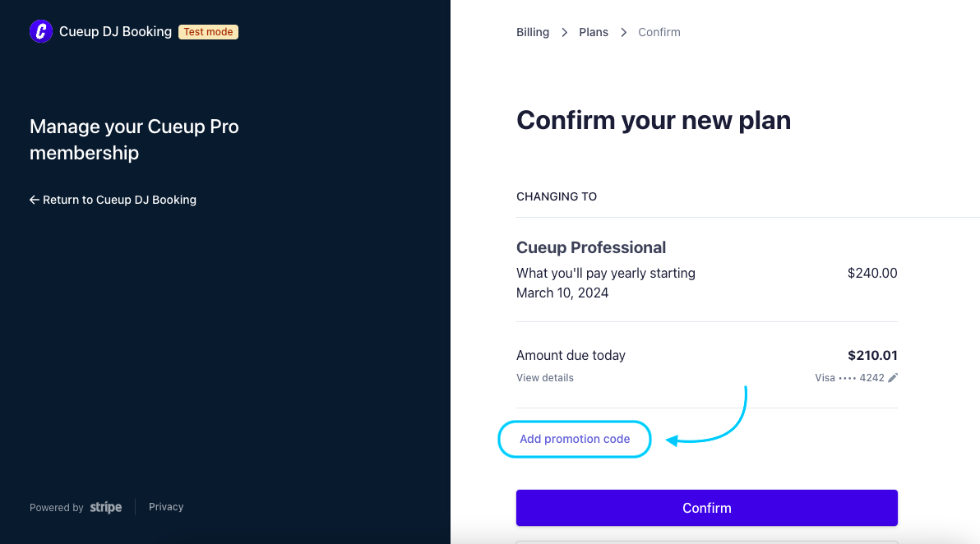
Task: Click the Powered by text in the footer
Action: click(56, 507)
